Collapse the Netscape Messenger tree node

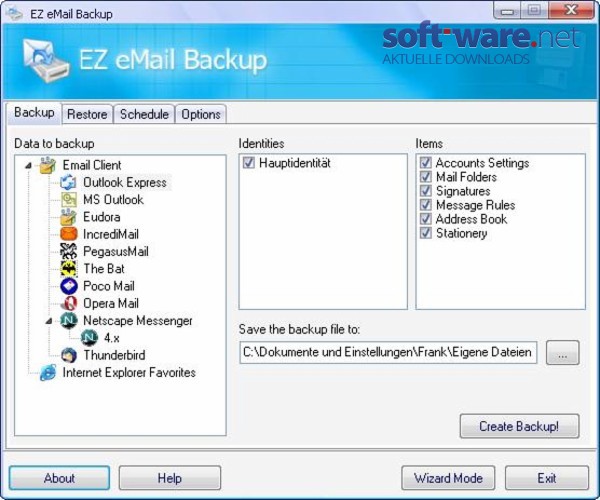coord(49,321)
